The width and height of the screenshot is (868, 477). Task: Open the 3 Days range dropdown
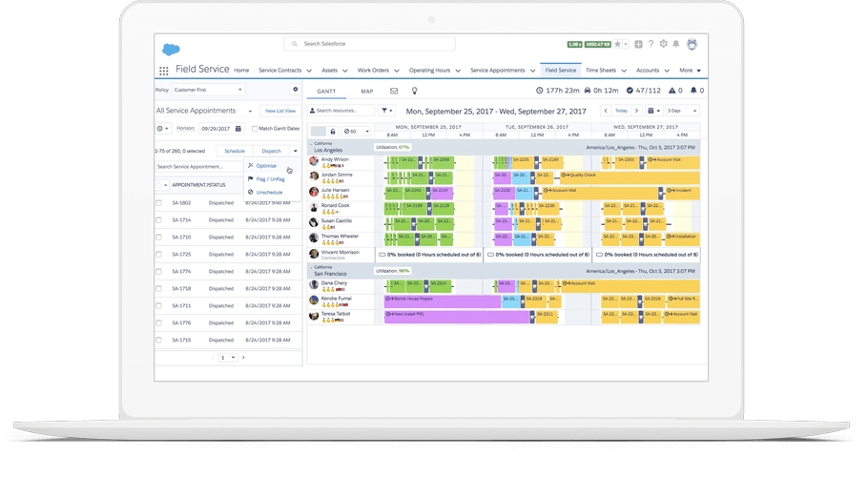point(682,111)
